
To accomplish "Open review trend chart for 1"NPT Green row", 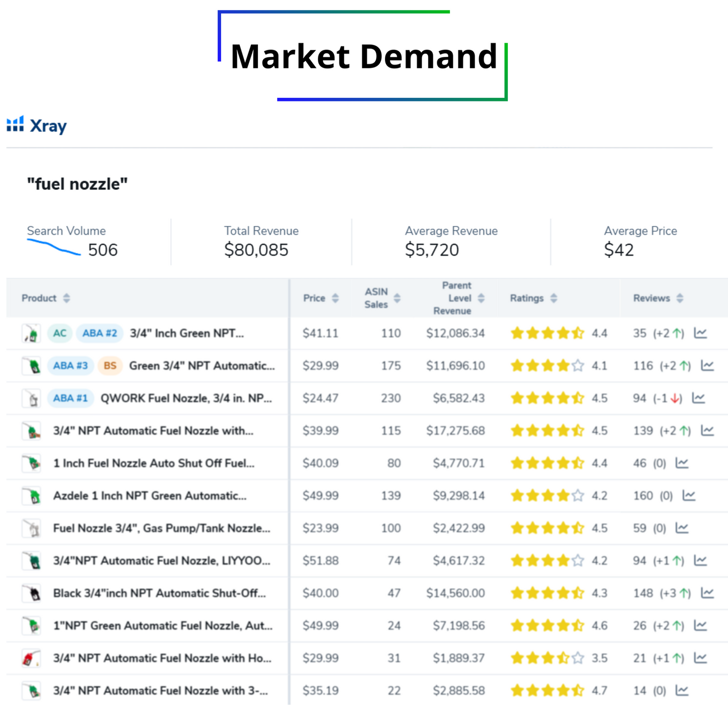I will click(x=700, y=626).
